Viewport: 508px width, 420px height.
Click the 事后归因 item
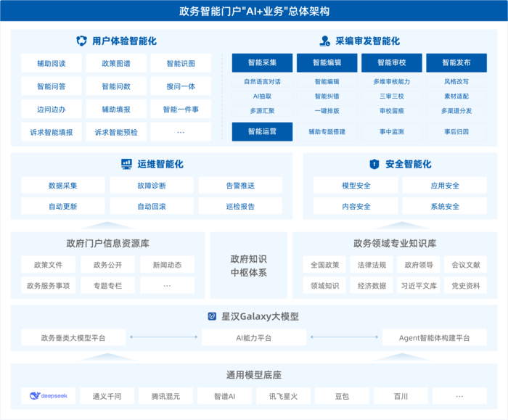(x=456, y=131)
